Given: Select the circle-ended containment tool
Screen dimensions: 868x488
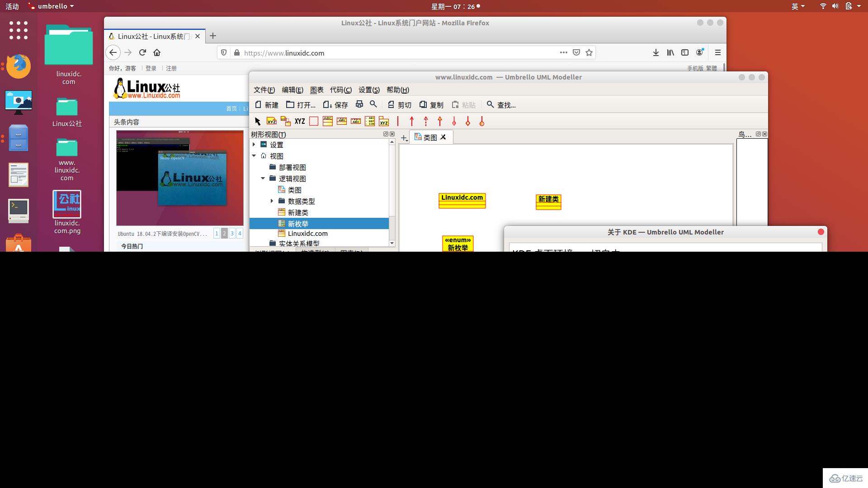Looking at the screenshot, I should point(482,121).
